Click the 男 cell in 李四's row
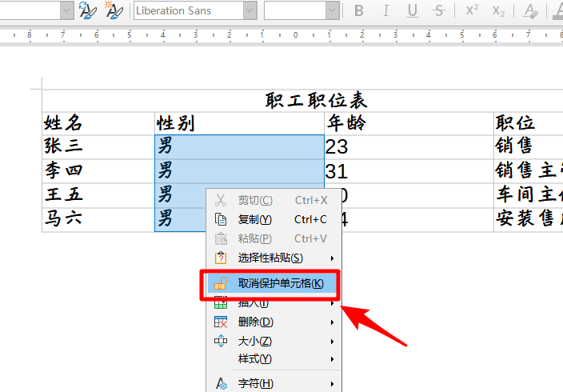The width and height of the screenshot is (563, 392). click(239, 171)
